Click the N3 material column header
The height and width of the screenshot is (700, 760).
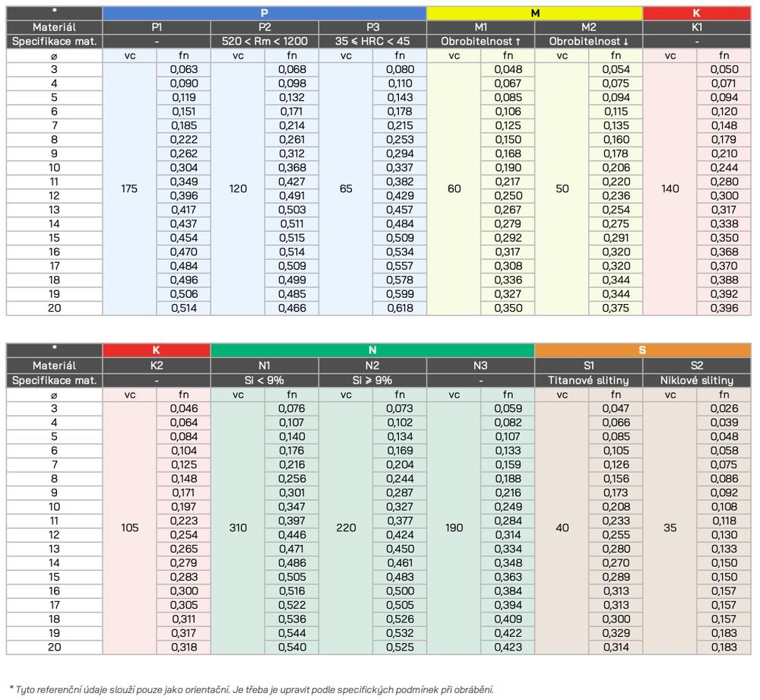(480, 364)
